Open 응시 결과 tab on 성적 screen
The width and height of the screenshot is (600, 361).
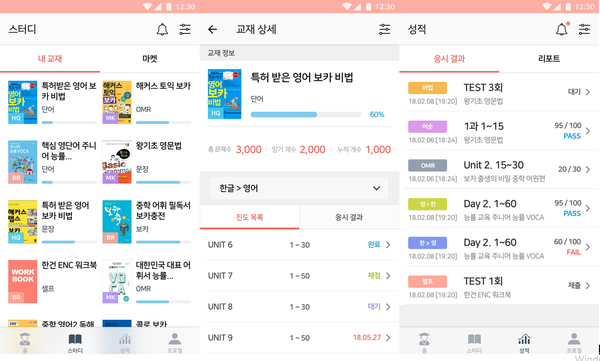[x=449, y=59]
